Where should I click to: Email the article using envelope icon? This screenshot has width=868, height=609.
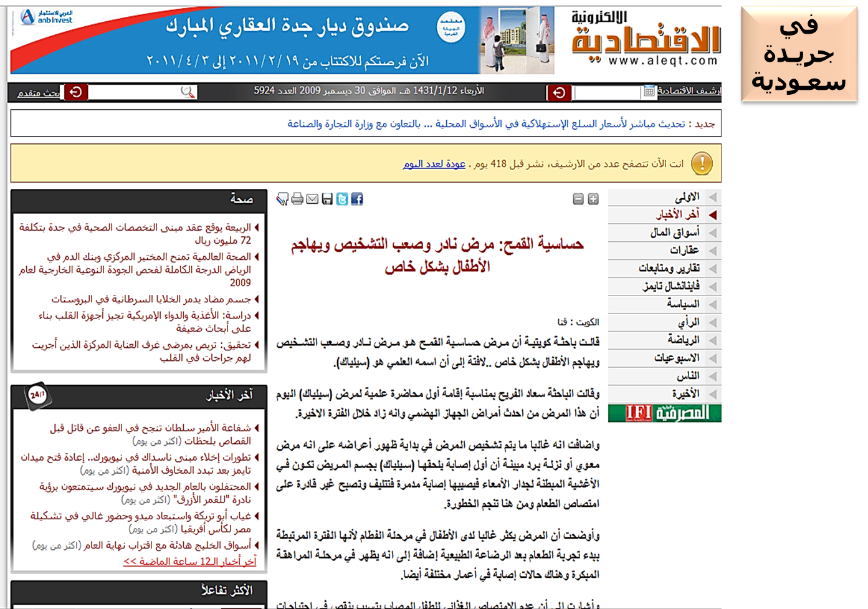[x=312, y=199]
